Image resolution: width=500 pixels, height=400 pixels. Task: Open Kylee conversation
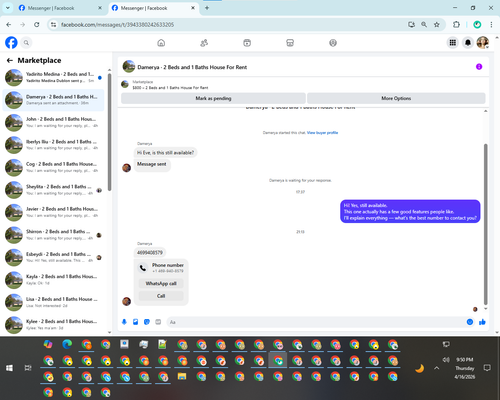coord(53,325)
